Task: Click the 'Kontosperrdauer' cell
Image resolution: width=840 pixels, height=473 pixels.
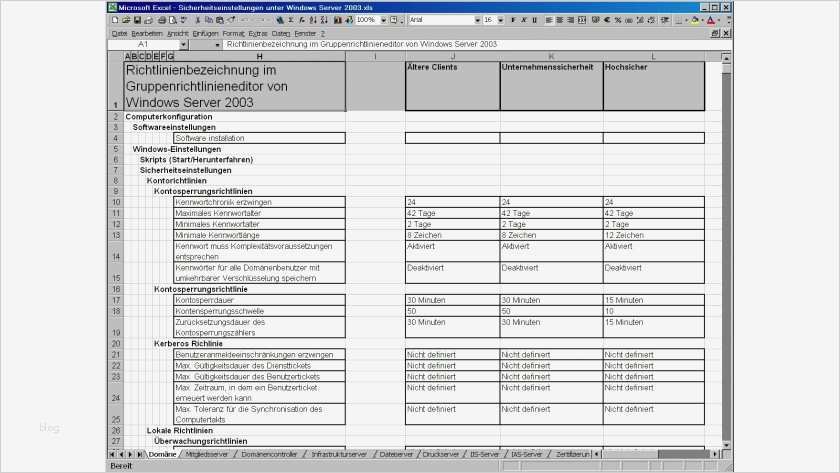Action: (260, 301)
